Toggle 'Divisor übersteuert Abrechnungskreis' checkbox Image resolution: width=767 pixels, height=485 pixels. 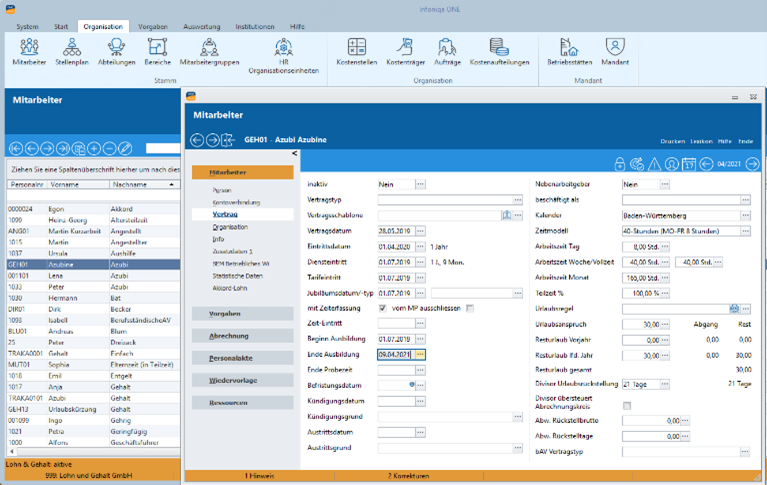tap(627, 406)
